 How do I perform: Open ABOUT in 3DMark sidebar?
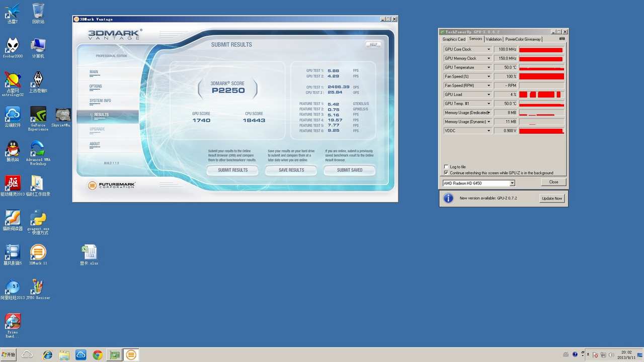coord(95,144)
